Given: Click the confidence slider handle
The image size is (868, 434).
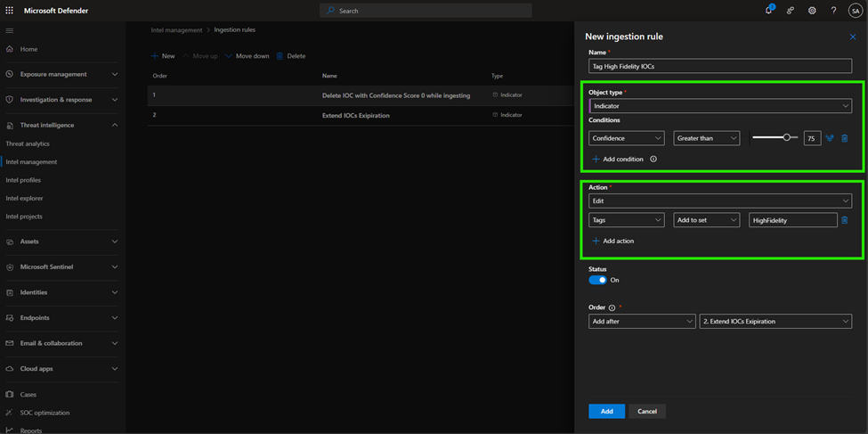Looking at the screenshot, I should (x=786, y=138).
